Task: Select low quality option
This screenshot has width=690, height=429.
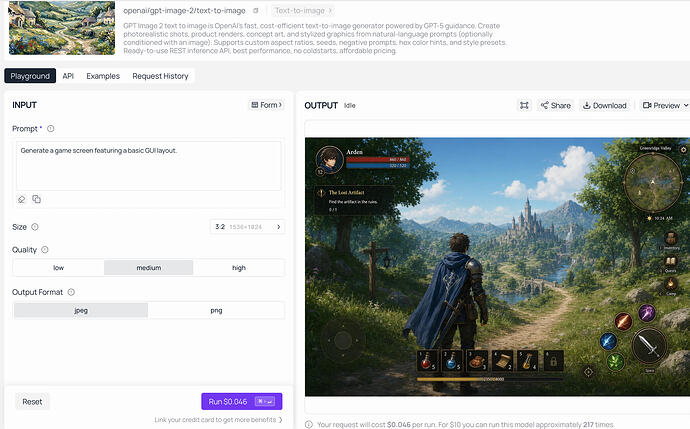Action: 59,268
